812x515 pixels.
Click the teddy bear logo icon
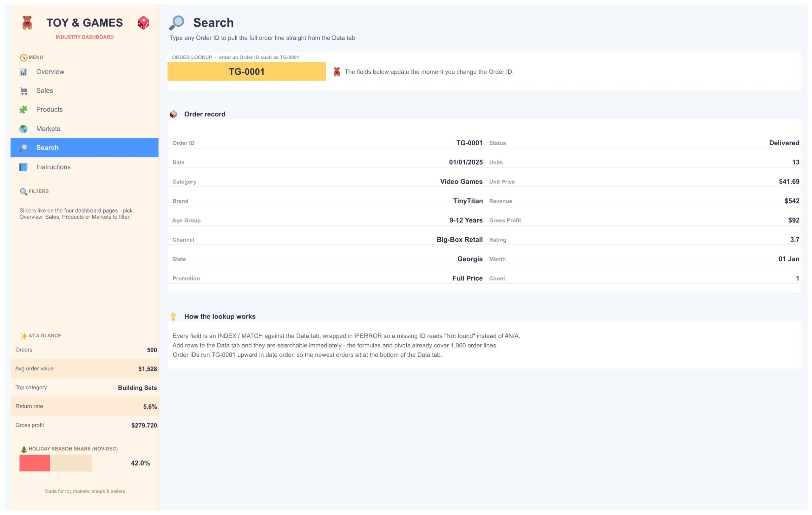27,23
